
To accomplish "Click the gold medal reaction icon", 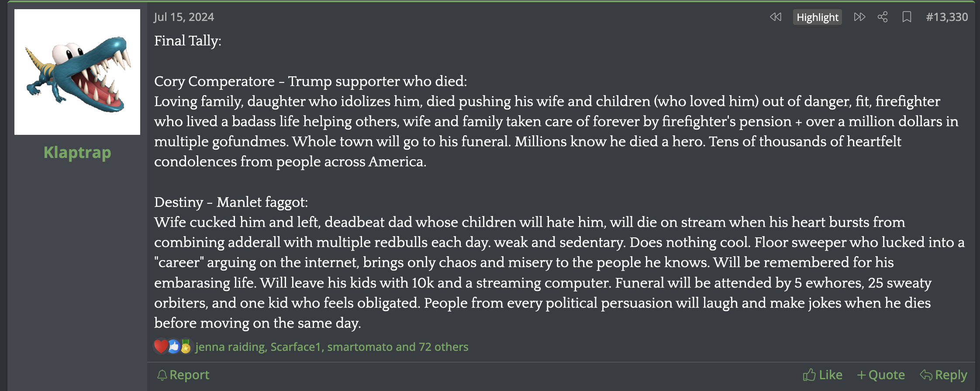I will tap(186, 346).
